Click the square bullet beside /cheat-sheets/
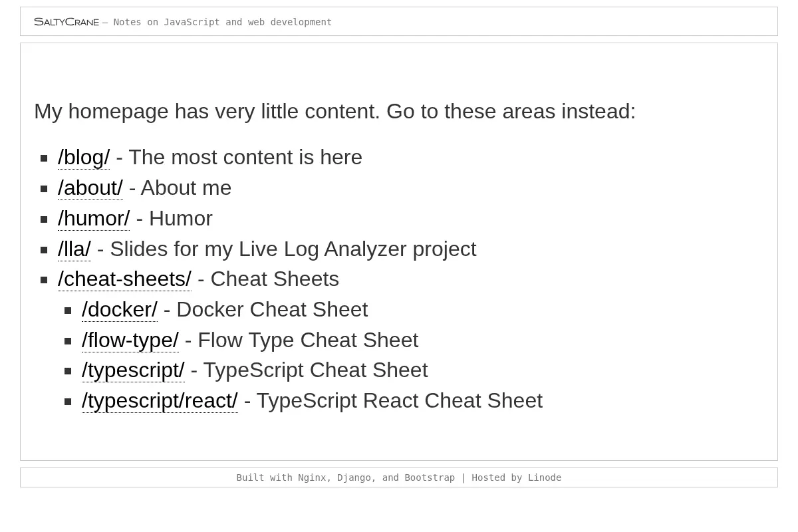The width and height of the screenshot is (798, 532). [x=44, y=280]
